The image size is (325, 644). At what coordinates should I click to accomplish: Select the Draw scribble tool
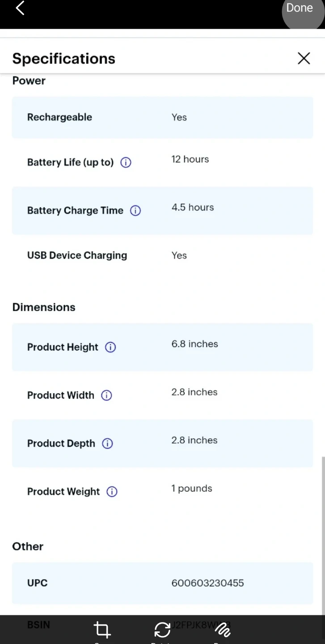(222, 630)
